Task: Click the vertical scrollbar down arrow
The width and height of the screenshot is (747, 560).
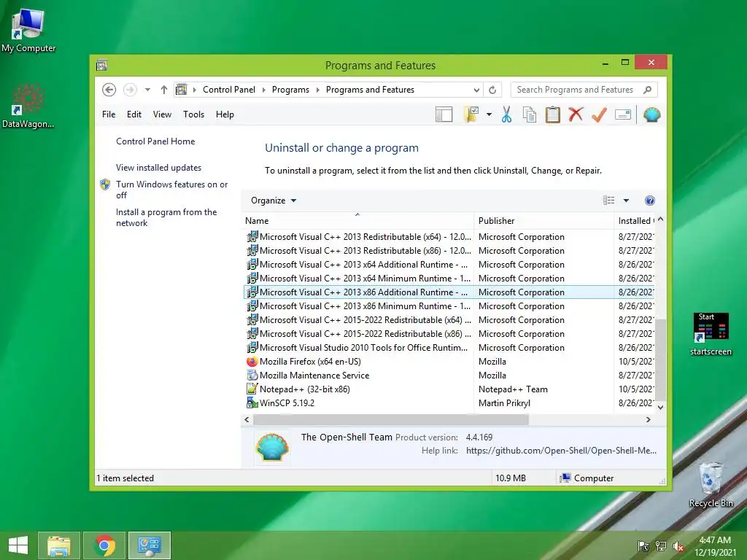Action: pos(660,407)
